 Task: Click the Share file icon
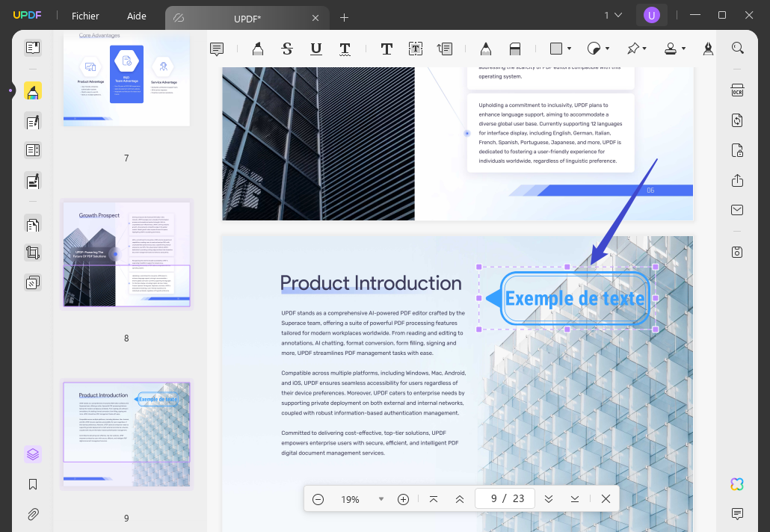point(737,181)
